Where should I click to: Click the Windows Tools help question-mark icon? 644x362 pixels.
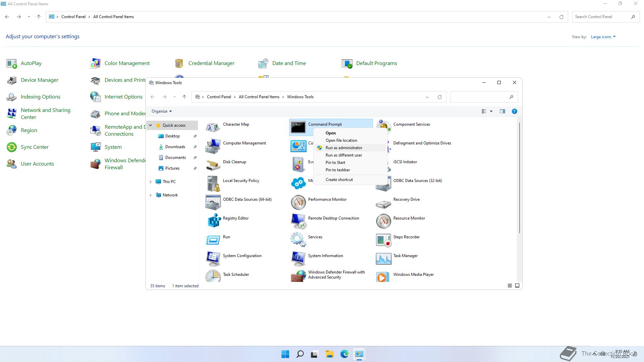coord(514,111)
